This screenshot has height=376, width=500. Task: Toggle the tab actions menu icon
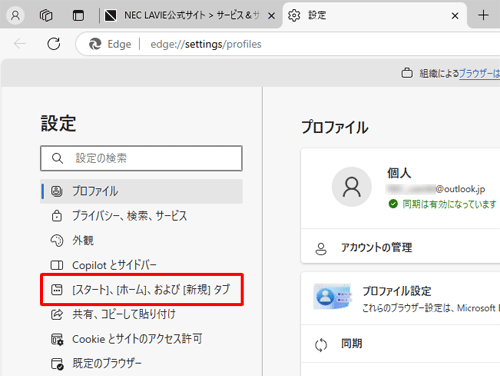click(x=78, y=15)
